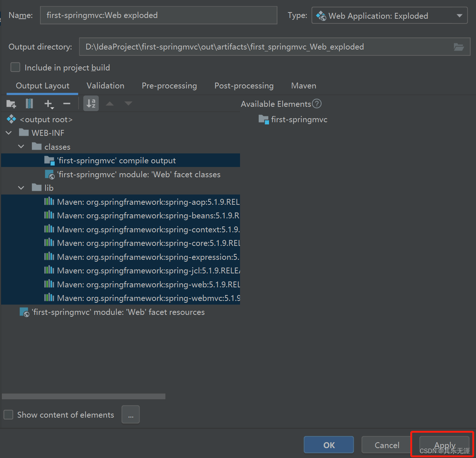Screen dimensions: 476x458
Task: Switch to the Maven tab
Action: pyautogui.click(x=304, y=86)
